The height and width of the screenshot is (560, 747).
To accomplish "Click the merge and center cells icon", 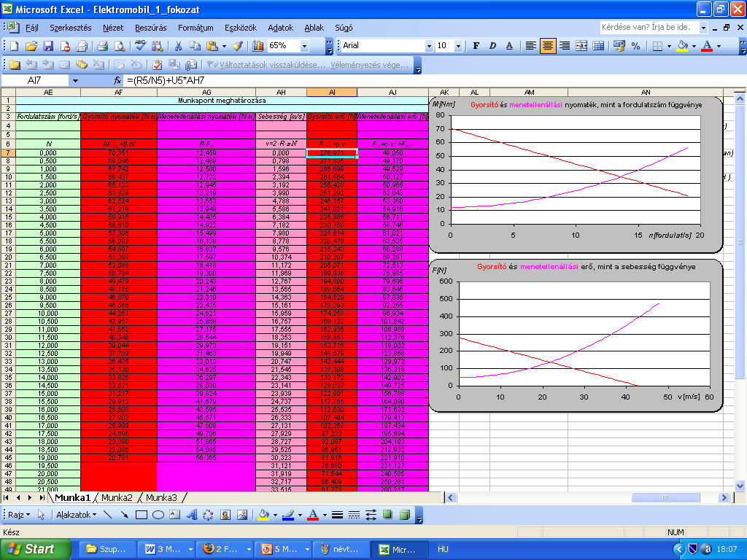I will click(581, 46).
